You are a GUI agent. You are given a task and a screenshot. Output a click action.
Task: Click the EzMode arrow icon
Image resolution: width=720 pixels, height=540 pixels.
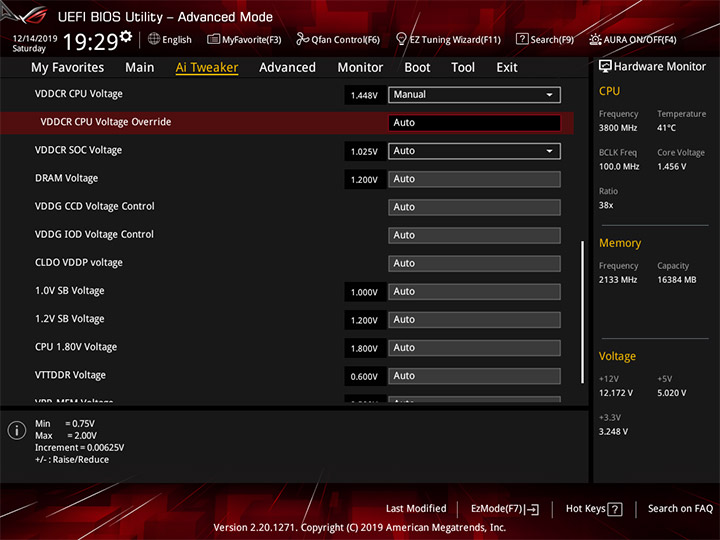tap(532, 509)
